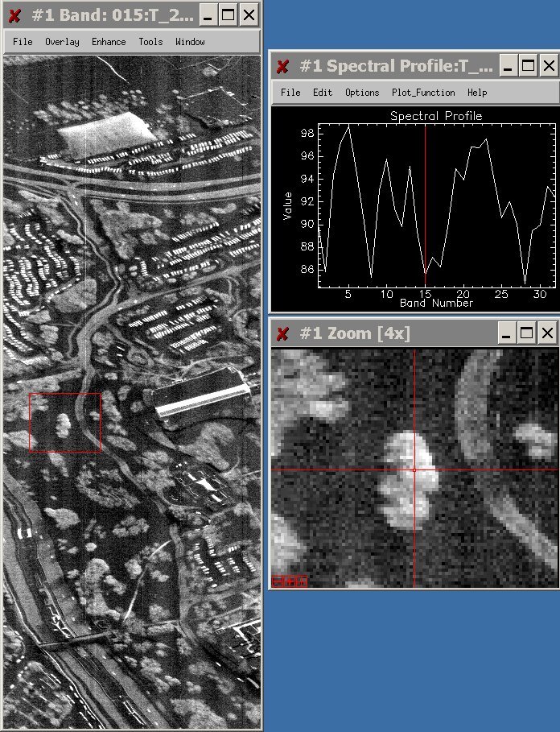
Task: Click red X icon of Zoom window titlebar
Action: coord(282,333)
